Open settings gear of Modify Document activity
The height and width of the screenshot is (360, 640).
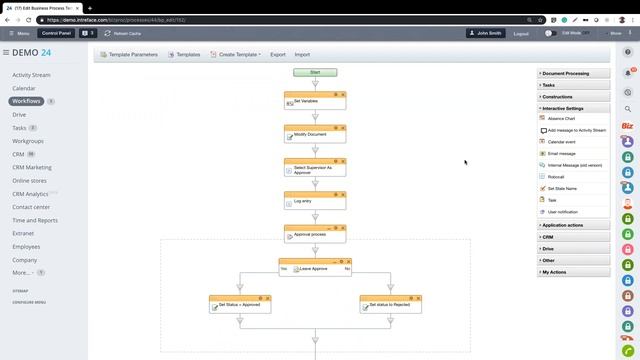tap(336, 128)
